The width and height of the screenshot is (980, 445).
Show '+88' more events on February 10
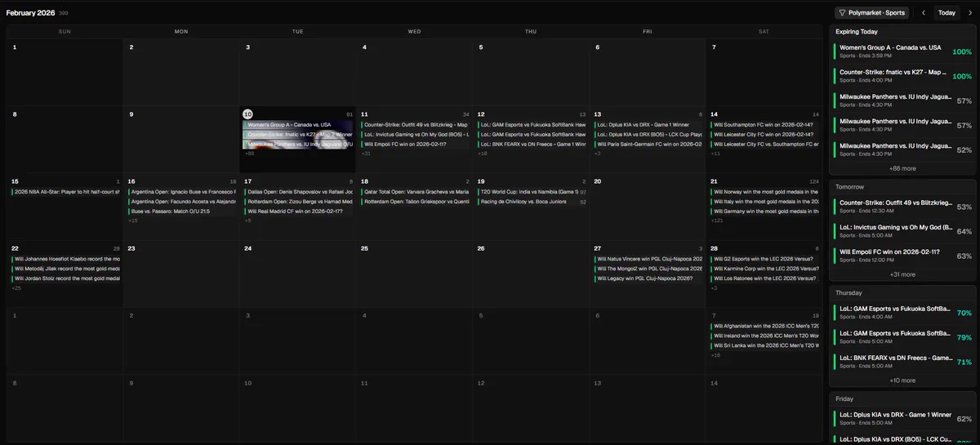[x=249, y=154]
